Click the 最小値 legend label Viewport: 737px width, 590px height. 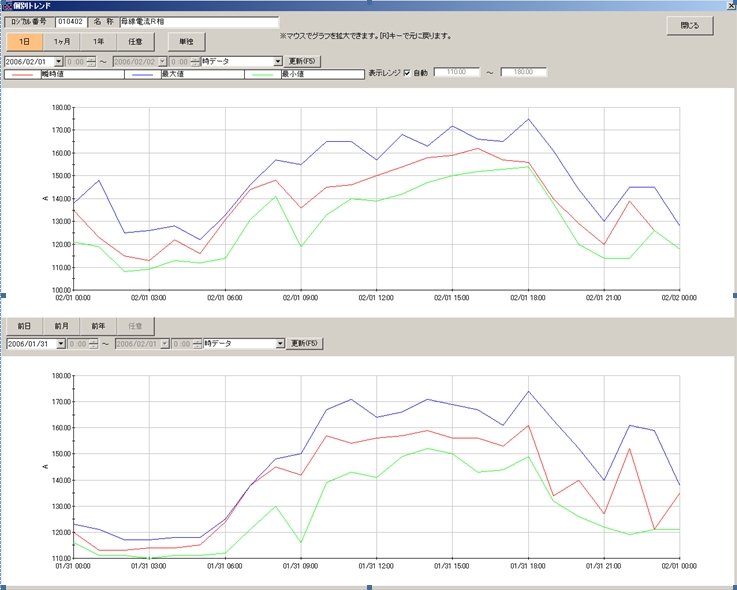293,74
